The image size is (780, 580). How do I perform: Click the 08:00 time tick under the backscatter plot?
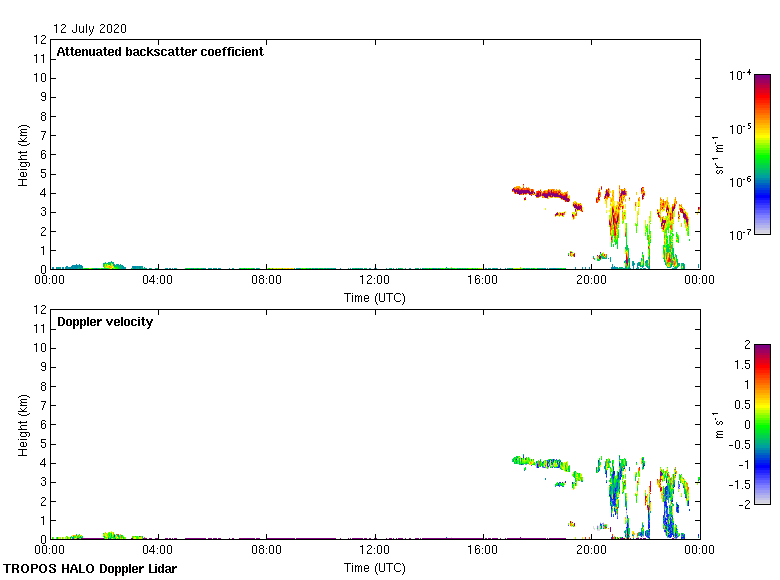(267, 281)
